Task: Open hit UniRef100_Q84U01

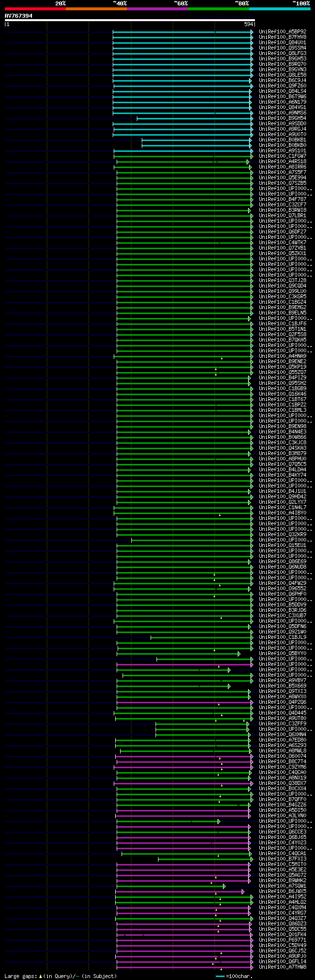Action: (x=283, y=43)
